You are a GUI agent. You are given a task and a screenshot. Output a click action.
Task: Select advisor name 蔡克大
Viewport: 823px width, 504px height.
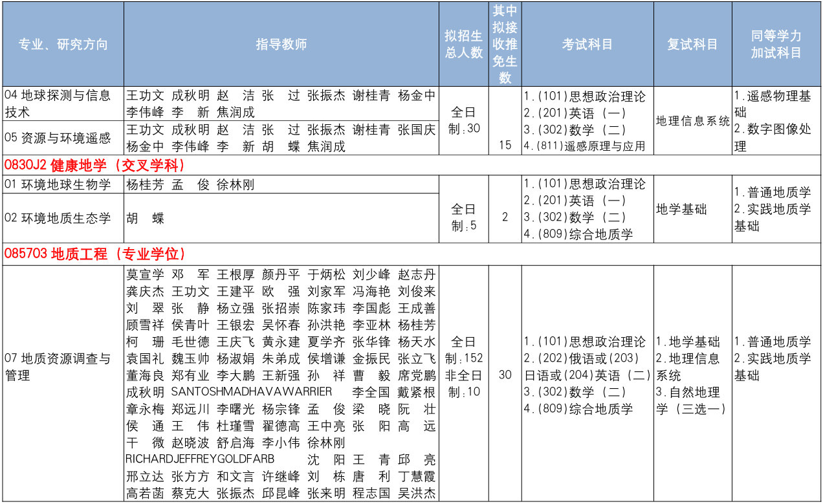pyautogui.click(x=190, y=494)
